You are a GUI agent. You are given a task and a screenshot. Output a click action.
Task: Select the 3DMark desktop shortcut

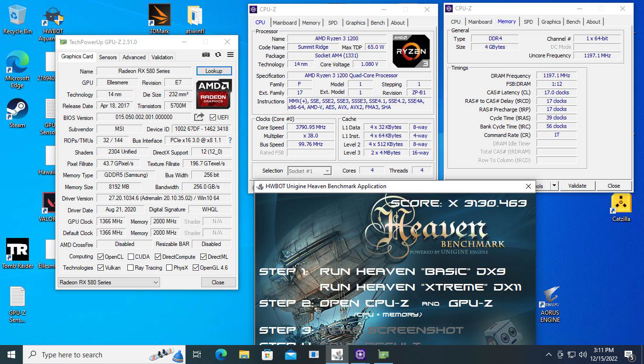point(159,19)
